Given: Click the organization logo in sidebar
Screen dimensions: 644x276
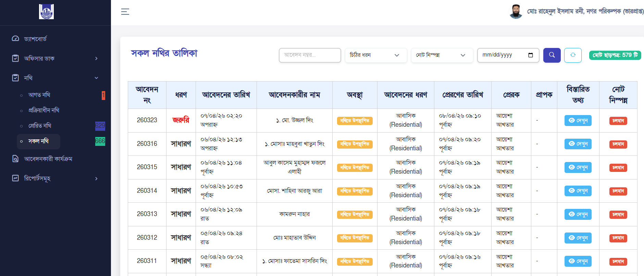Looking at the screenshot, I should (46, 12).
